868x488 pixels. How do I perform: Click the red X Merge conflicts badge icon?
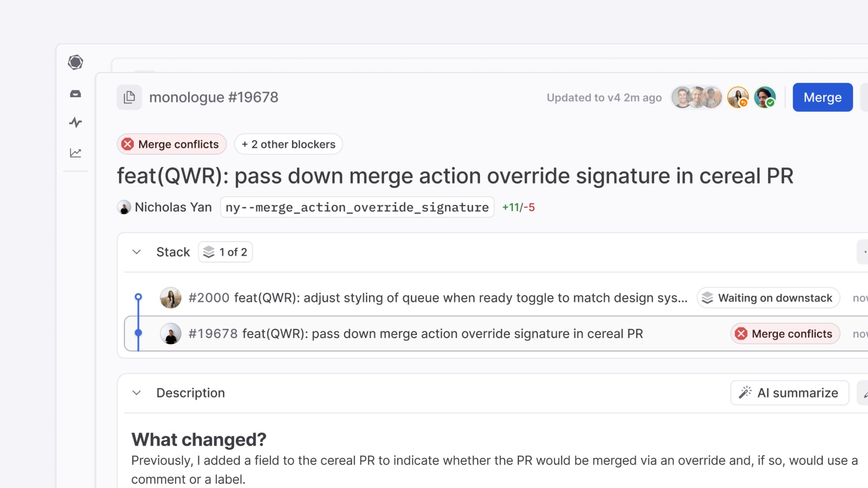point(128,144)
